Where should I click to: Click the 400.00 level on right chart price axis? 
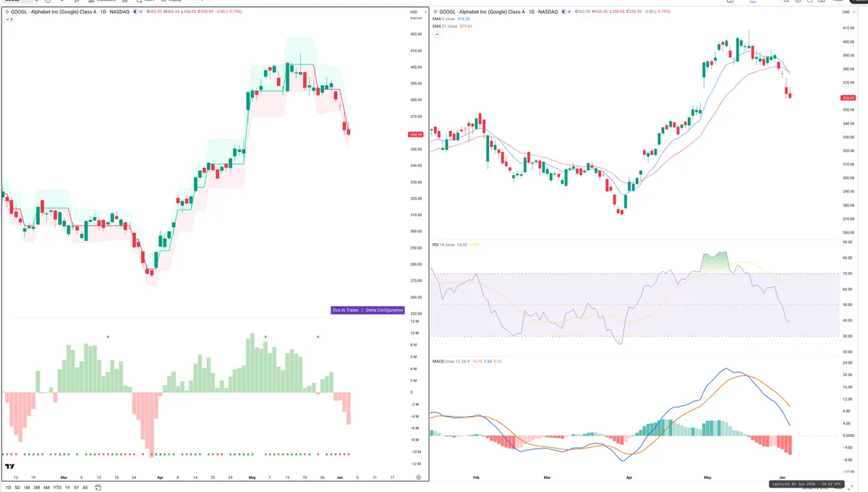pyautogui.click(x=848, y=42)
